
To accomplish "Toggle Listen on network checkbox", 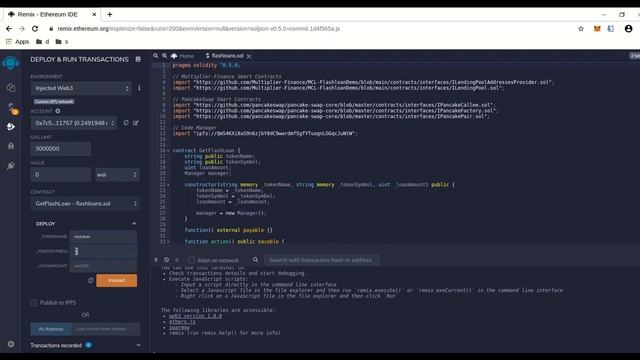I will pyautogui.click(x=191, y=260).
